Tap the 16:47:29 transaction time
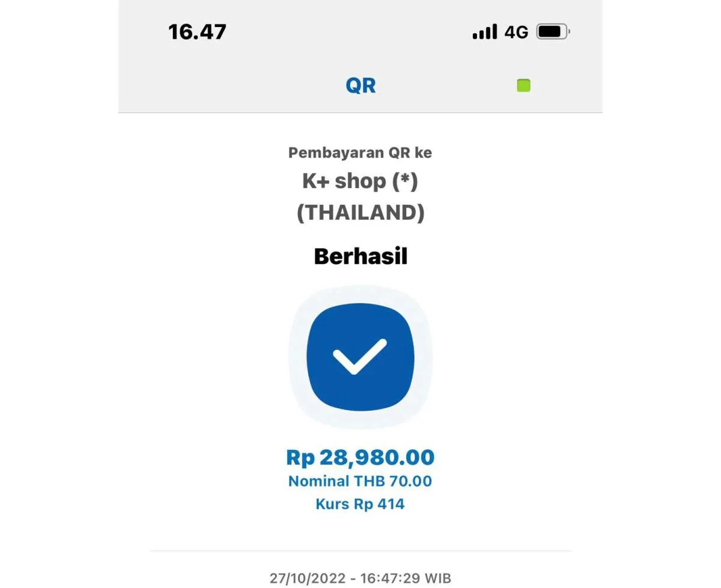Image resolution: width=721 pixels, height=588 pixels. pos(390,578)
